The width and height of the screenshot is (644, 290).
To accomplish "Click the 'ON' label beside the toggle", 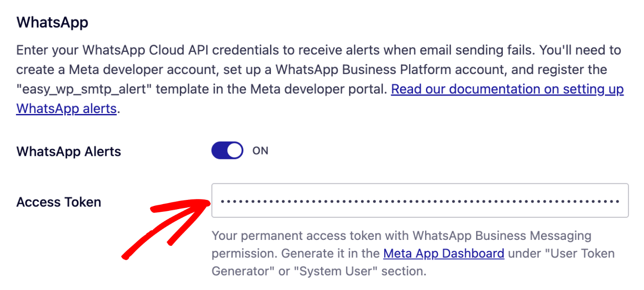I will point(260,150).
